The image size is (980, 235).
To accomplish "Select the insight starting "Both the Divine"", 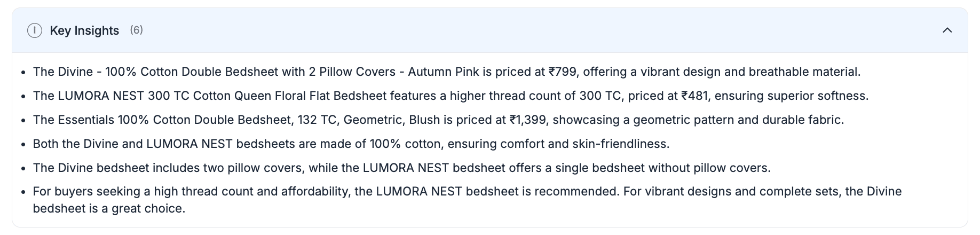I will point(351,144).
